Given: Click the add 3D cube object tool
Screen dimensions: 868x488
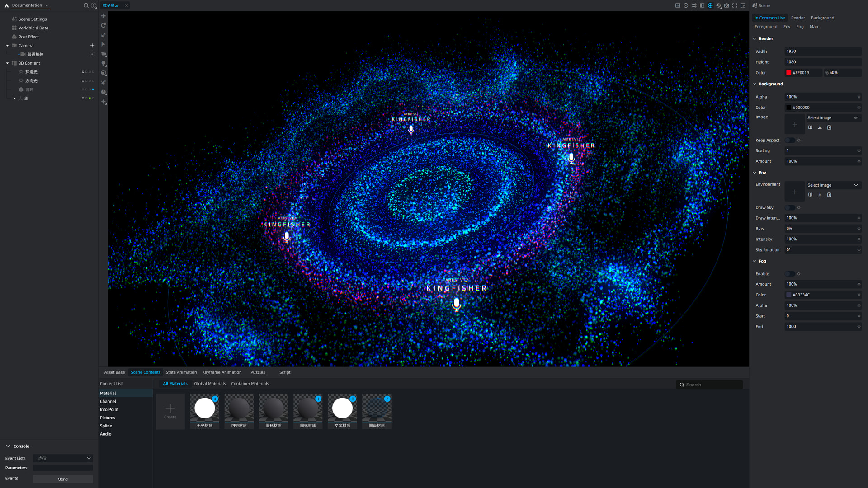Looking at the screenshot, I should coord(104,73).
